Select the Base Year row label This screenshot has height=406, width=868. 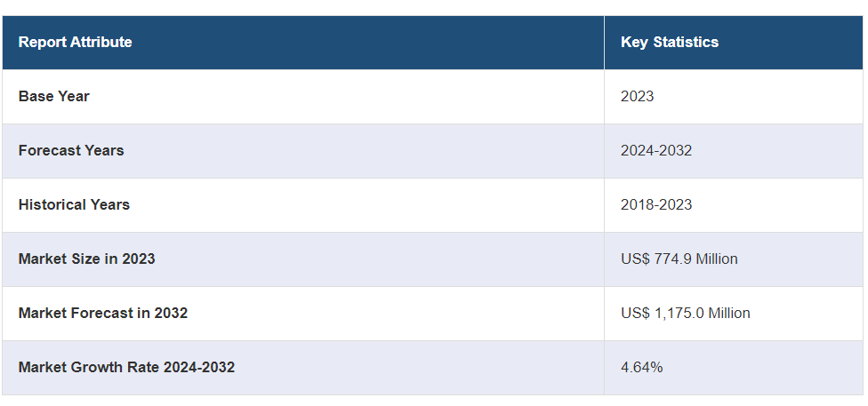point(53,96)
